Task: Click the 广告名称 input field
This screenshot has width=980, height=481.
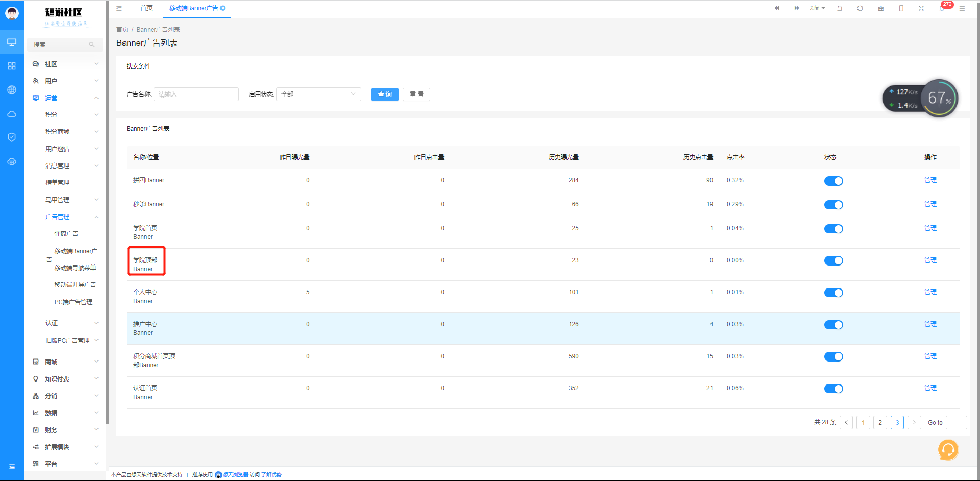Action: pos(196,94)
